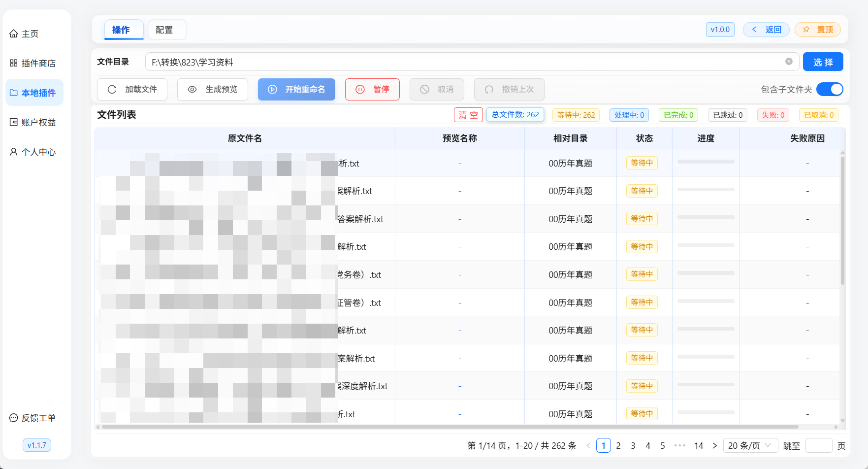Go to next page arrow in pagination
This screenshot has width=868, height=469.
(714, 446)
